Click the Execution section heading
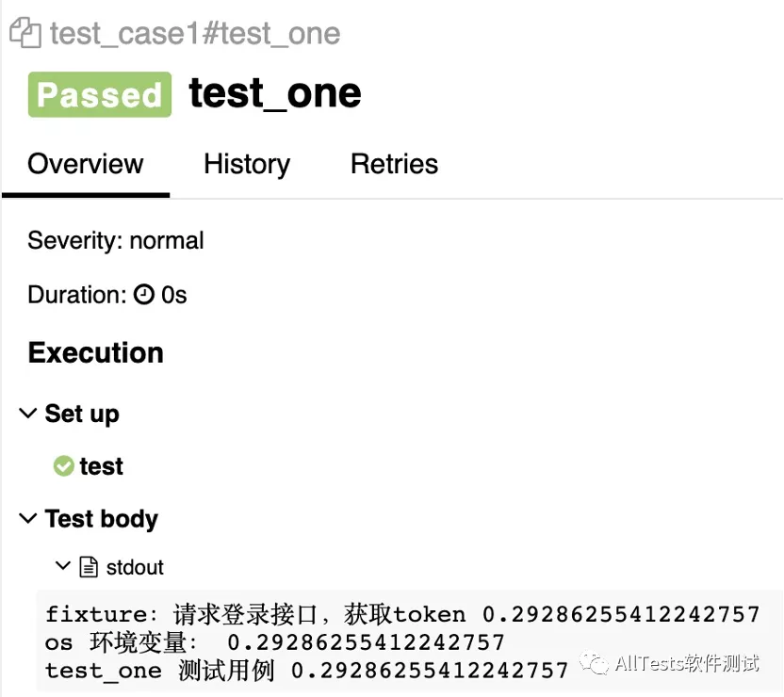 (95, 353)
